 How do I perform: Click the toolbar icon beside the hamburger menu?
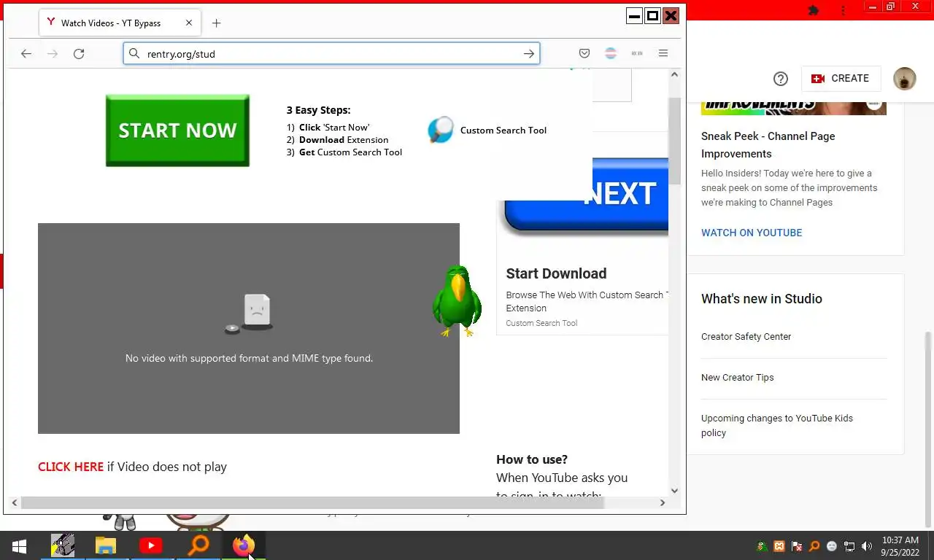pyautogui.click(x=637, y=53)
